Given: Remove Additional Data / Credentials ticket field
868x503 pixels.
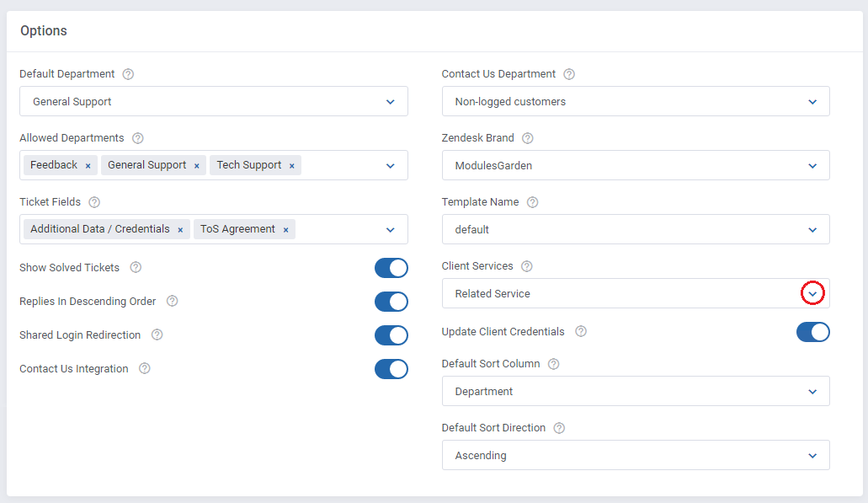Looking at the screenshot, I should (x=180, y=230).
